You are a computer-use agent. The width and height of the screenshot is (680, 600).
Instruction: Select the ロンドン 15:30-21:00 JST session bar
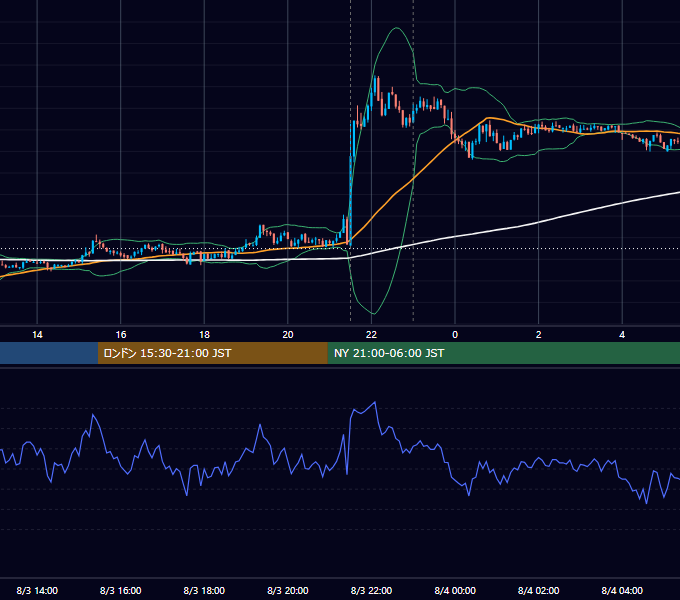(x=212, y=353)
